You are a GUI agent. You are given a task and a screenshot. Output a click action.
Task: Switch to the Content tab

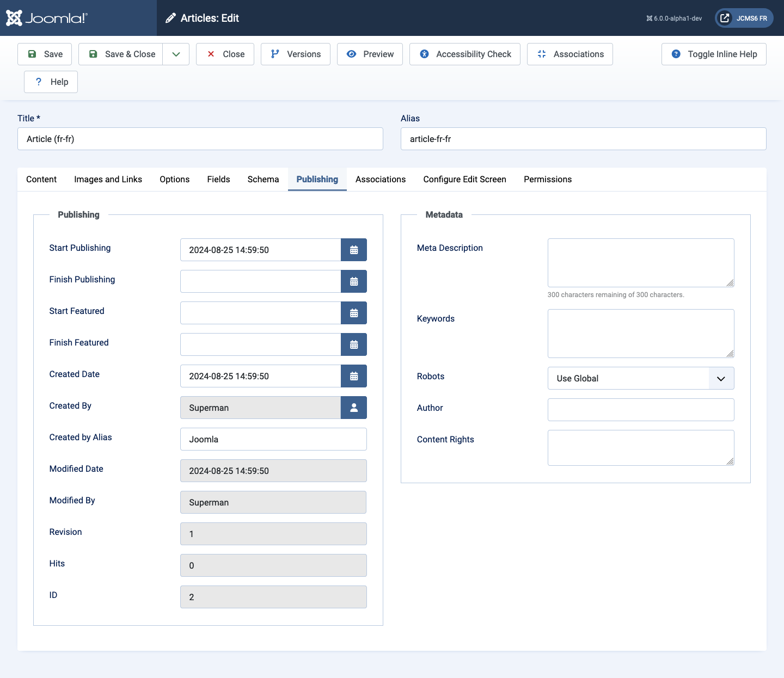tap(41, 179)
